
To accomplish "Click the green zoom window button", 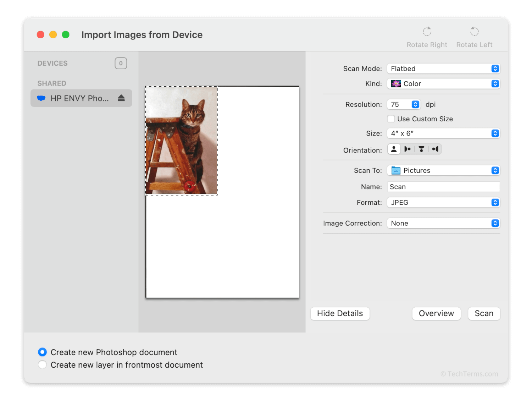I will pyautogui.click(x=66, y=35).
